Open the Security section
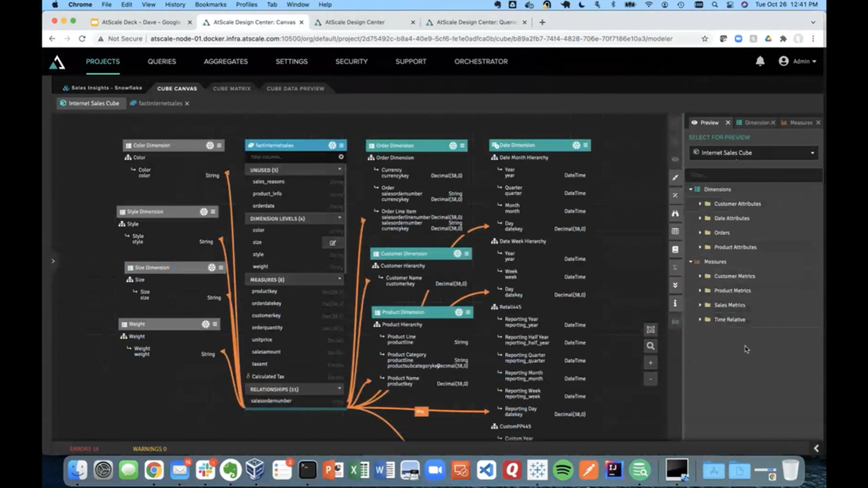This screenshot has width=868, height=488. (x=352, y=61)
